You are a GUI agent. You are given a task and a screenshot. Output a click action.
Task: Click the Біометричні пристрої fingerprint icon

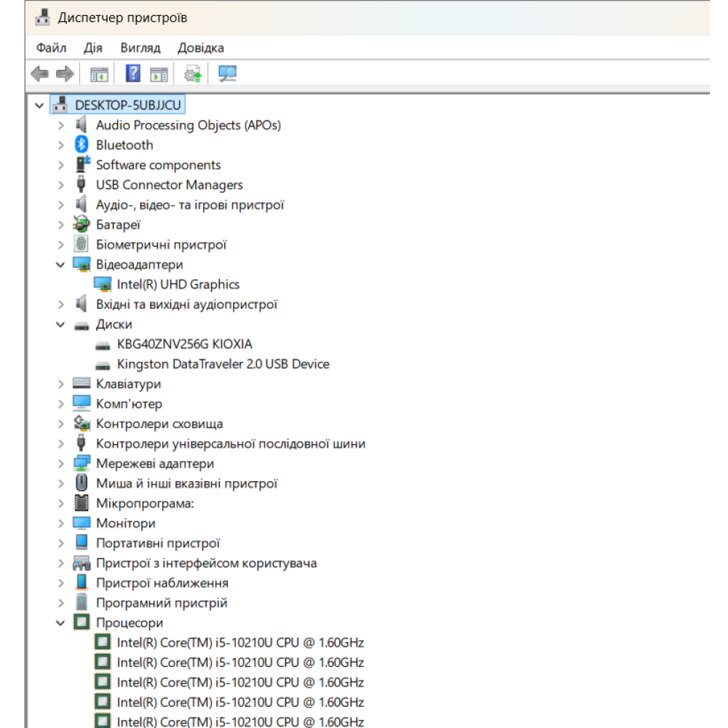click(82, 245)
